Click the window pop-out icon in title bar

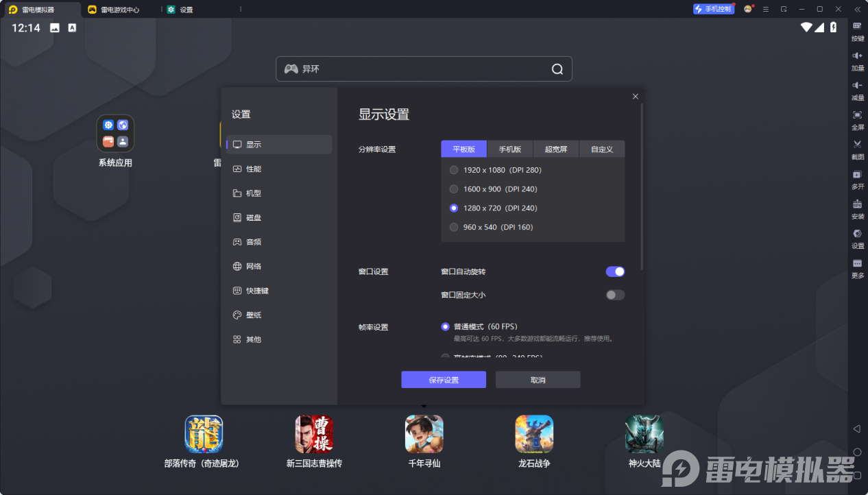point(784,10)
